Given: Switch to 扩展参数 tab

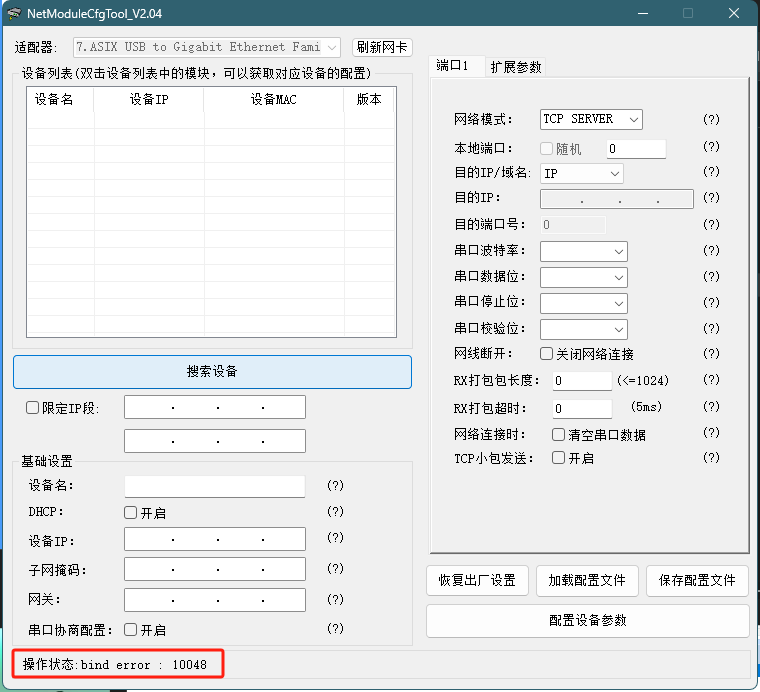Looking at the screenshot, I should point(516,67).
